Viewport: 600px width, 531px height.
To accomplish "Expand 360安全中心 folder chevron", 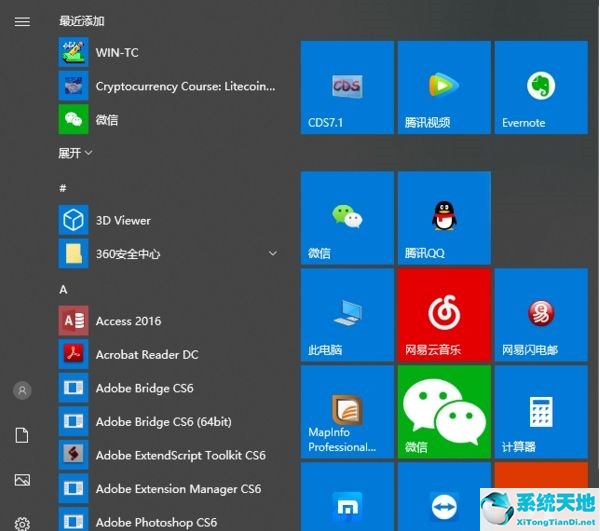I will (x=273, y=253).
